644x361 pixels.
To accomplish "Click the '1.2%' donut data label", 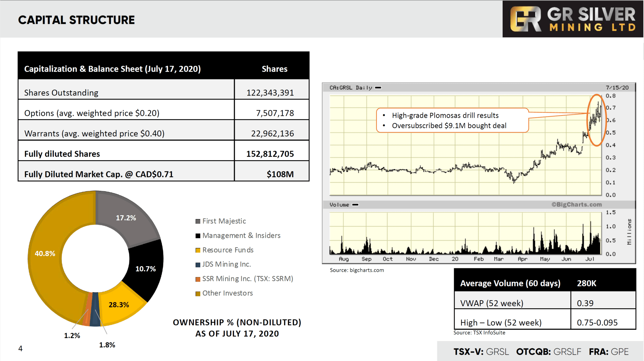I will coord(72,336).
